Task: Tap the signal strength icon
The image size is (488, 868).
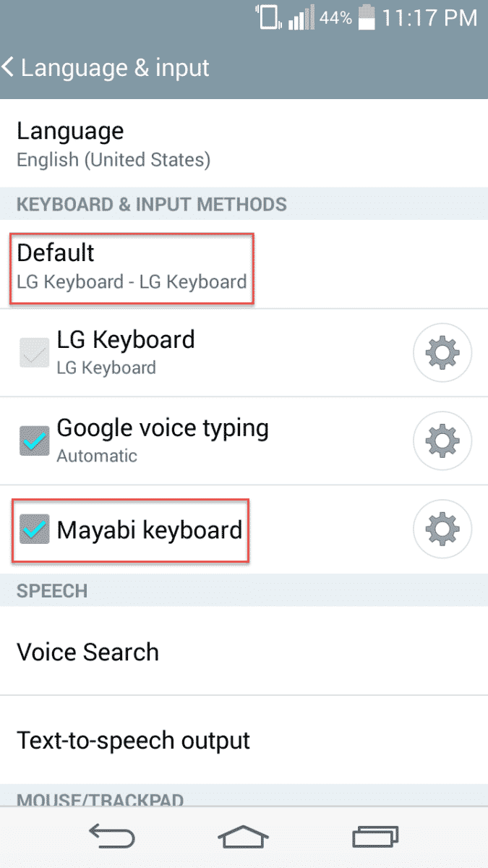Action: (x=301, y=18)
